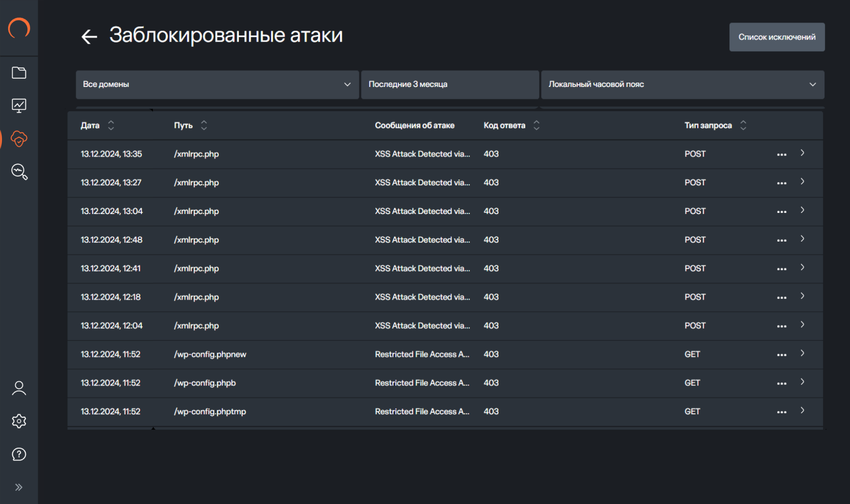Open the Локальный часовой пояс dropdown
This screenshot has height=504, width=850.
coord(682,84)
